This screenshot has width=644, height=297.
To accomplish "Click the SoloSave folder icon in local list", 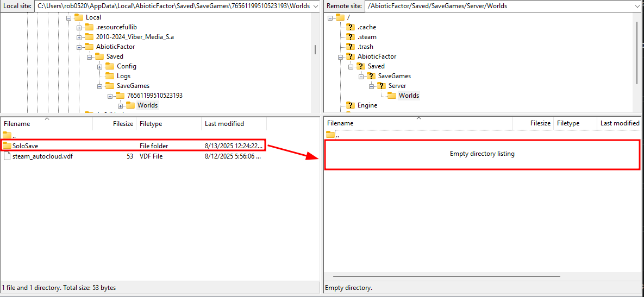I will coord(7,146).
